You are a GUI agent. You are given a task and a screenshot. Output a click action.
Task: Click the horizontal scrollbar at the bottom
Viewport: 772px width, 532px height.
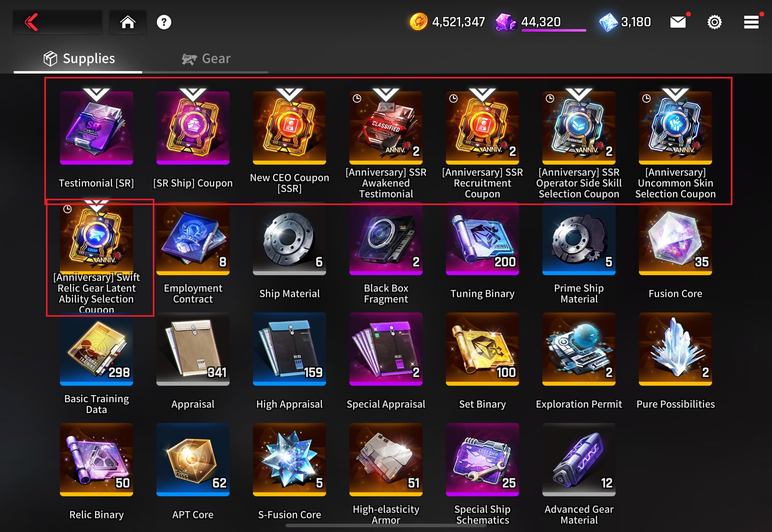(x=386, y=526)
